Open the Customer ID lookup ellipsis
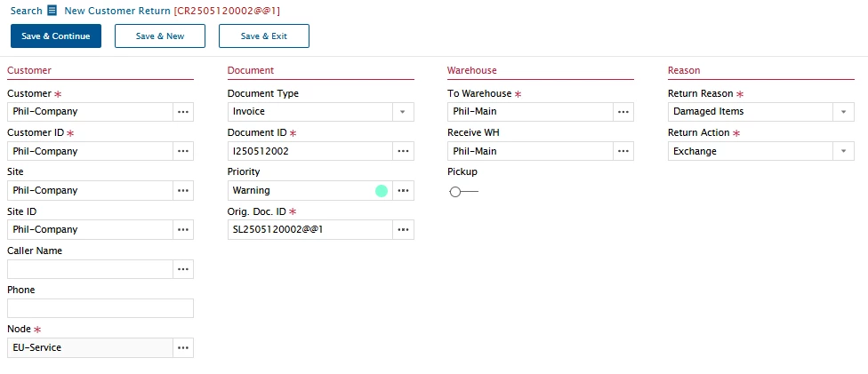Image resolution: width=868 pixels, height=374 pixels. [183, 151]
